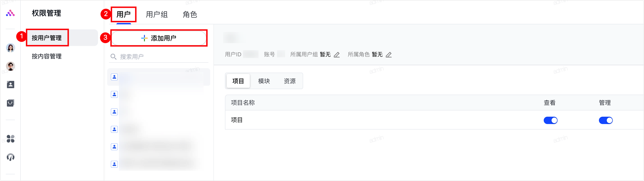
Task: Click the colorful app logo icon
Action: point(10,13)
